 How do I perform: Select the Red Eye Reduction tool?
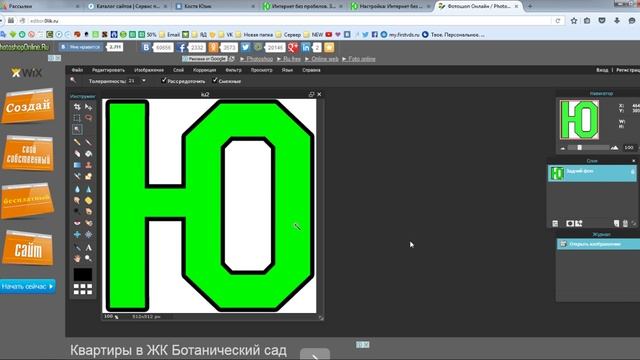click(x=77, y=223)
